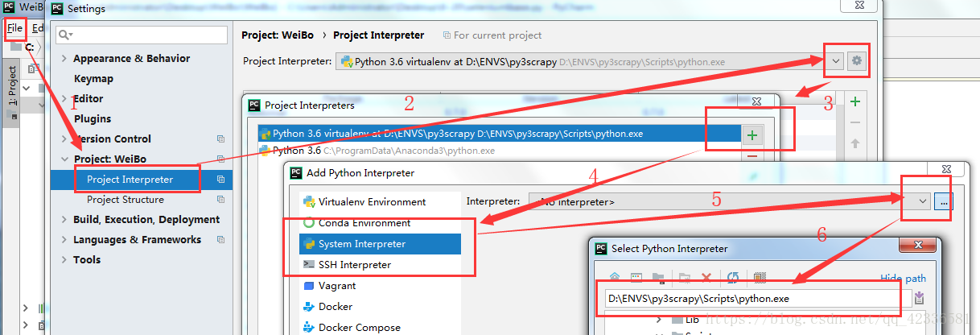This screenshot has width=980, height=335.
Task: Select Keymap in the Settings tree
Action: (93, 79)
